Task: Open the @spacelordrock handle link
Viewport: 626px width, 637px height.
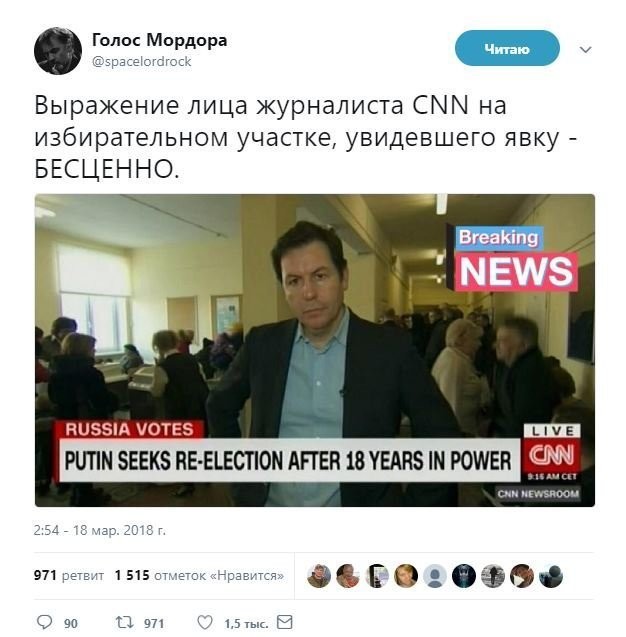Action: pyautogui.click(x=141, y=62)
